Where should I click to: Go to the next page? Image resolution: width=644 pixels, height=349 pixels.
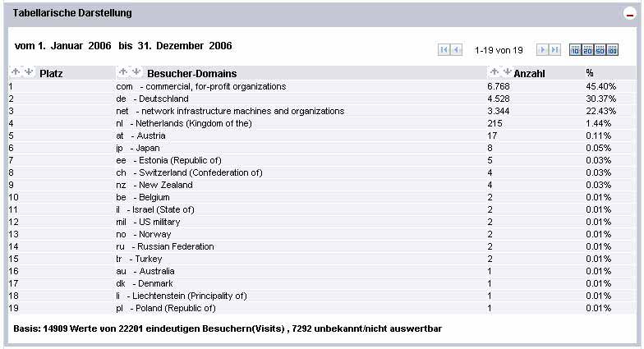click(542, 50)
